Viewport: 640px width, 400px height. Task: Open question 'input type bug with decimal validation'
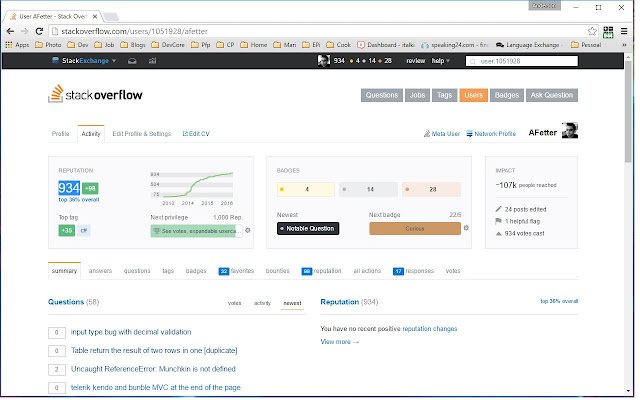[x=131, y=332]
